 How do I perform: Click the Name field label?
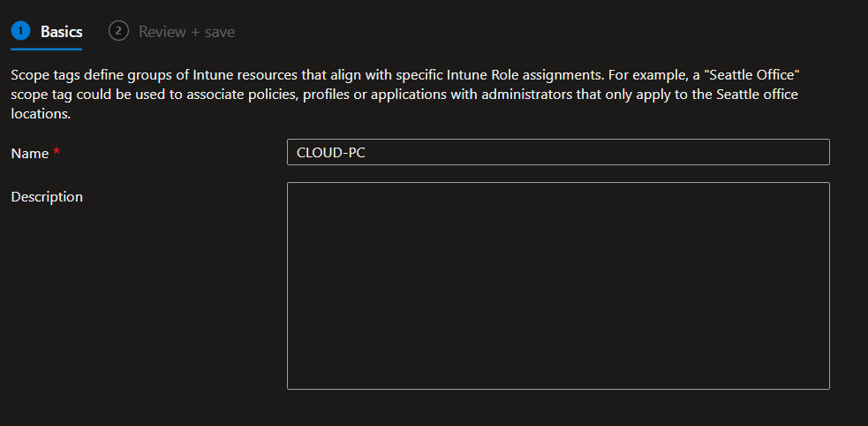30,153
